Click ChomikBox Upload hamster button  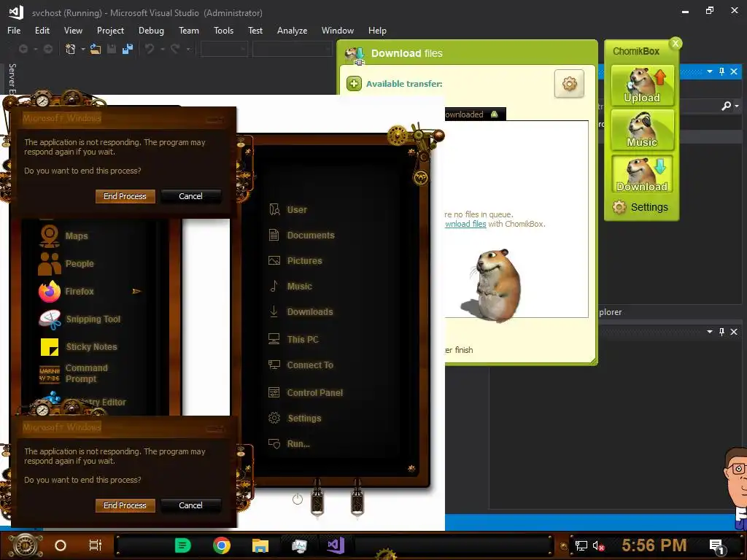pyautogui.click(x=642, y=85)
